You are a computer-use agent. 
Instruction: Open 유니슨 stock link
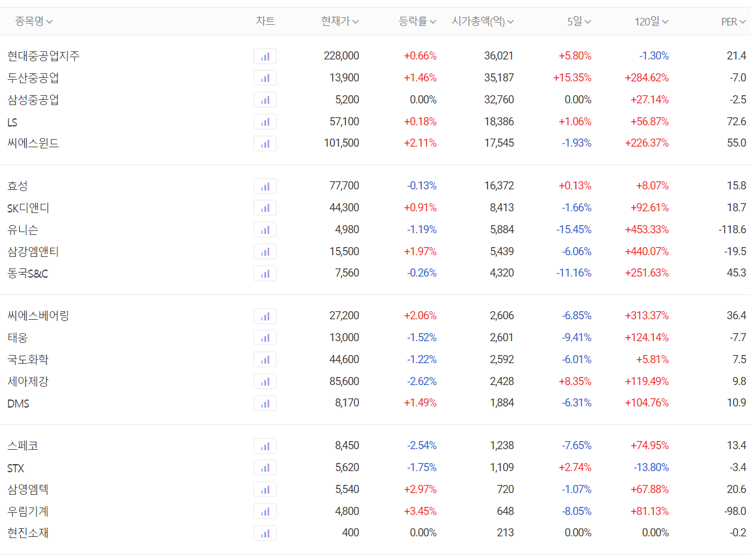tap(23, 230)
